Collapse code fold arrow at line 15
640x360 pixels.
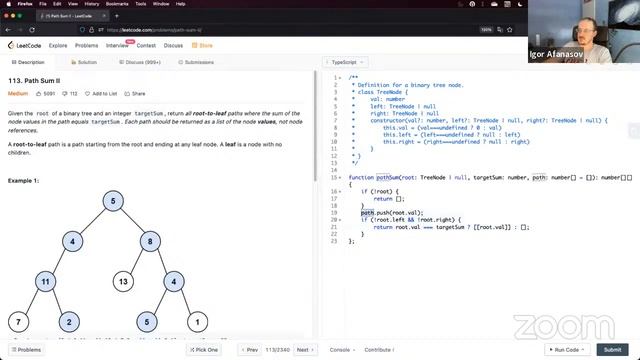click(x=340, y=178)
